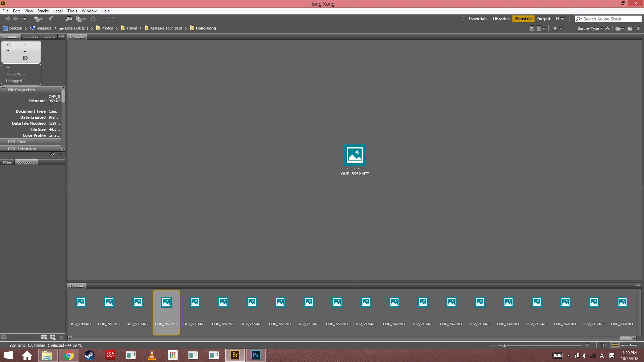Cancel metadata changes icon
The image size is (644, 362).
tap(52, 154)
